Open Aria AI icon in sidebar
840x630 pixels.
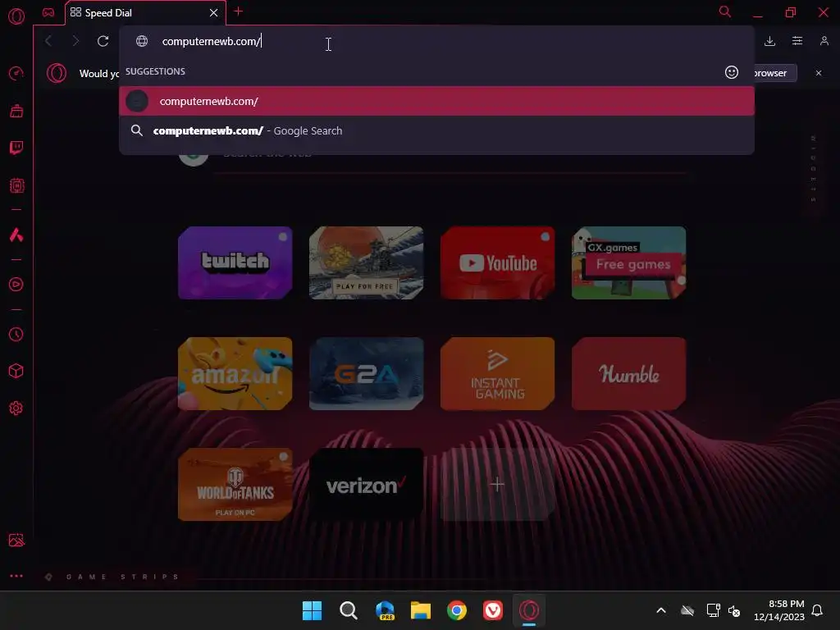point(16,235)
